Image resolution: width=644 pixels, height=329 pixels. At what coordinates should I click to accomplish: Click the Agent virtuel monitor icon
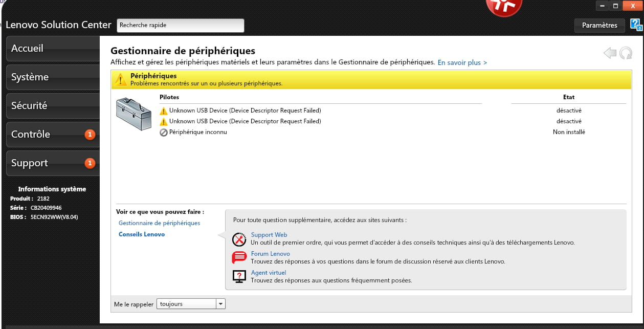(239, 276)
